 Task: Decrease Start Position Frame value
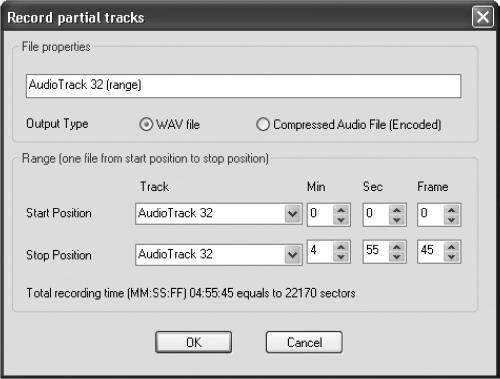pos(452,220)
